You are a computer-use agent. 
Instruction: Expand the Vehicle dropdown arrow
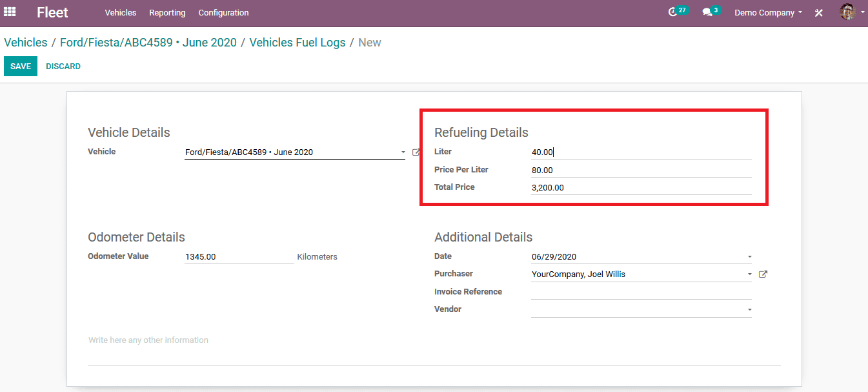pyautogui.click(x=403, y=152)
